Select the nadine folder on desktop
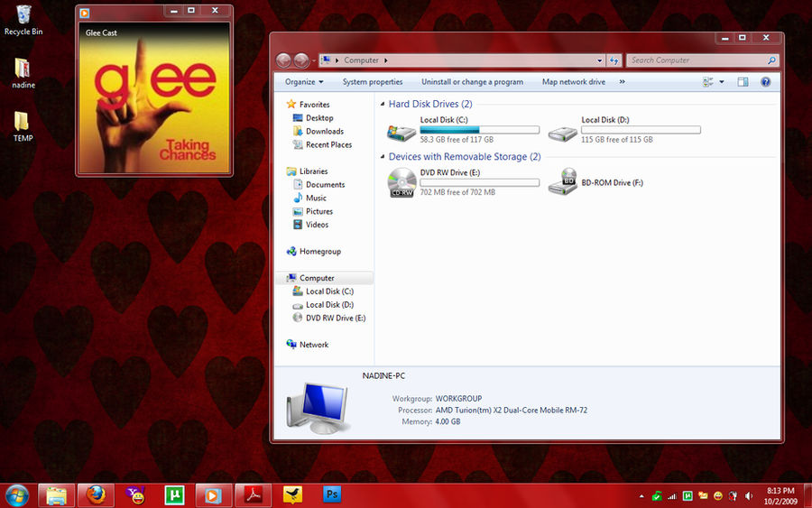Viewport: 812px width, 508px height. pos(23,73)
